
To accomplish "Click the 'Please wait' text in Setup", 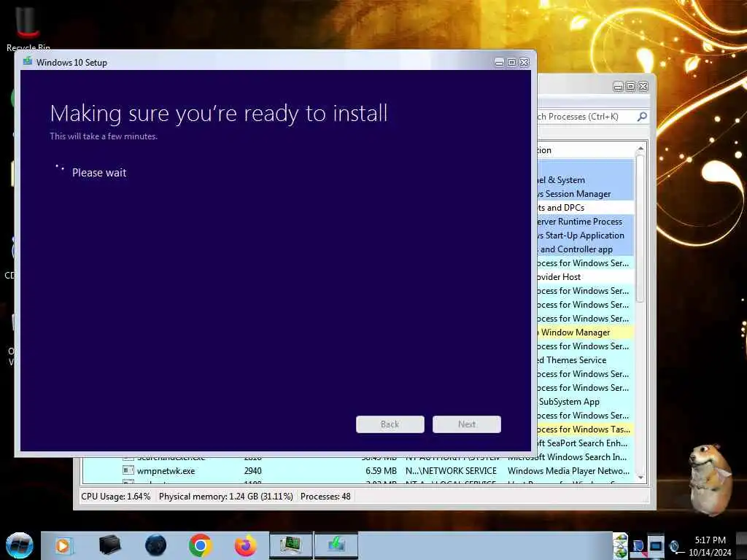I will tap(99, 172).
